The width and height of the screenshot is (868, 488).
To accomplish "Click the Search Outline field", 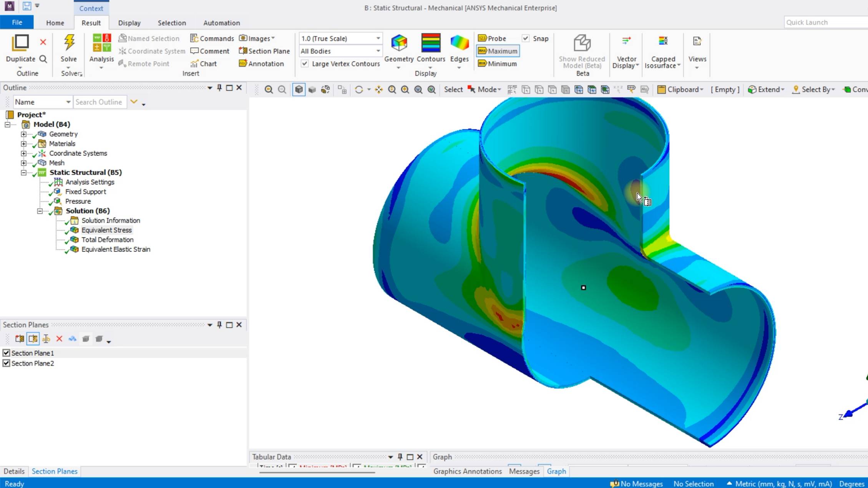I will pos(100,102).
